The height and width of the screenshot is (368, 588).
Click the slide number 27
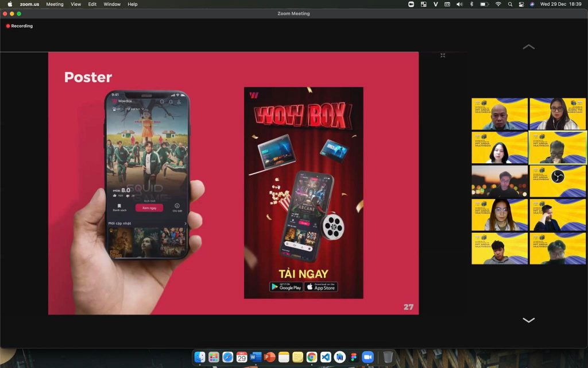click(x=408, y=307)
